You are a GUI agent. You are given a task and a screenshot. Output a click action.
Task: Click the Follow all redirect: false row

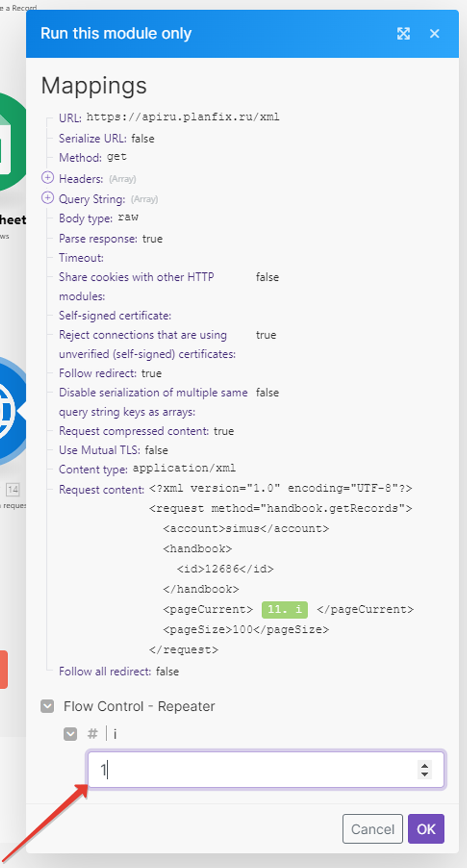coord(119,671)
